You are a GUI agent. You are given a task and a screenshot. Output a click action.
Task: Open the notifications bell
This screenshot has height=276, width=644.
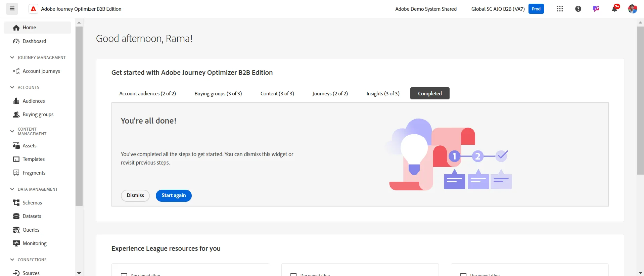click(614, 9)
